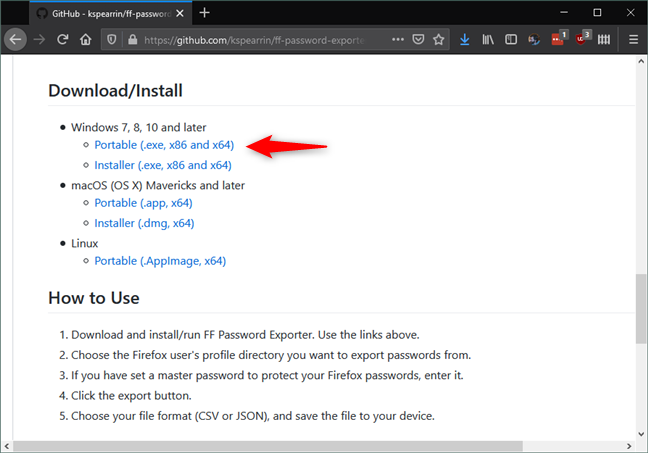Click step 4 'Click the export button' text
The height and width of the screenshot is (453, 648).
(131, 396)
